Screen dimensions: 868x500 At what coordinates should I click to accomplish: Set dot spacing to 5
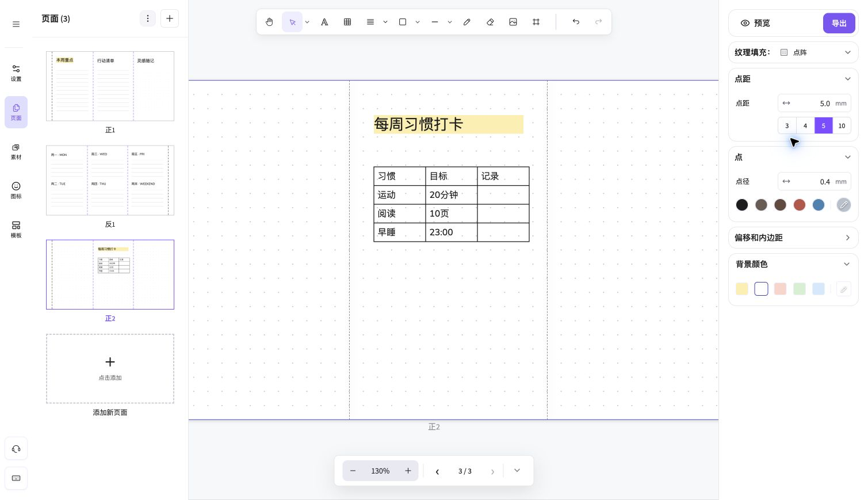click(x=824, y=125)
